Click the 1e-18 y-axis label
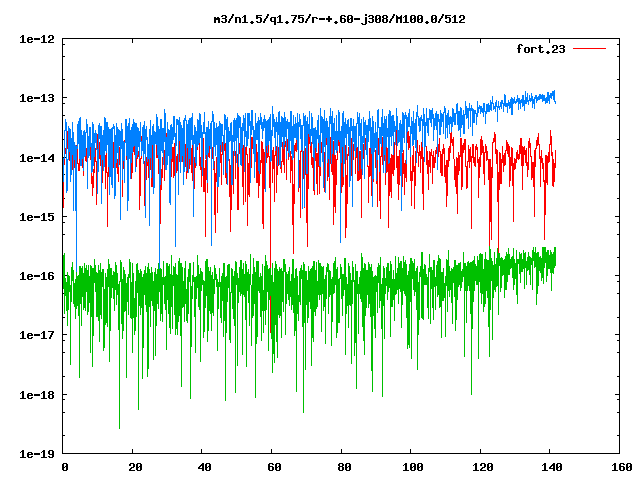This screenshot has width=640, height=480. [x=37, y=395]
